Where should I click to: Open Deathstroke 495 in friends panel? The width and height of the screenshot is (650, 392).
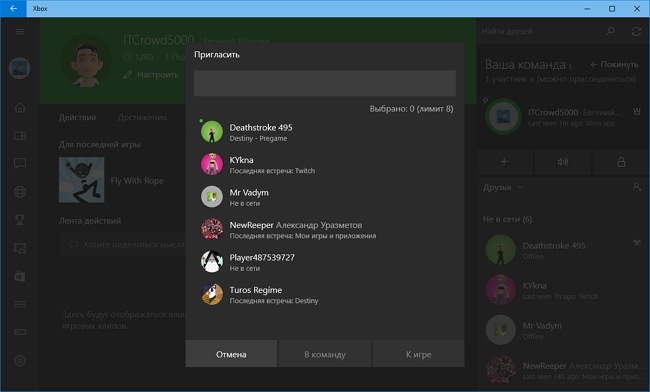(563, 250)
